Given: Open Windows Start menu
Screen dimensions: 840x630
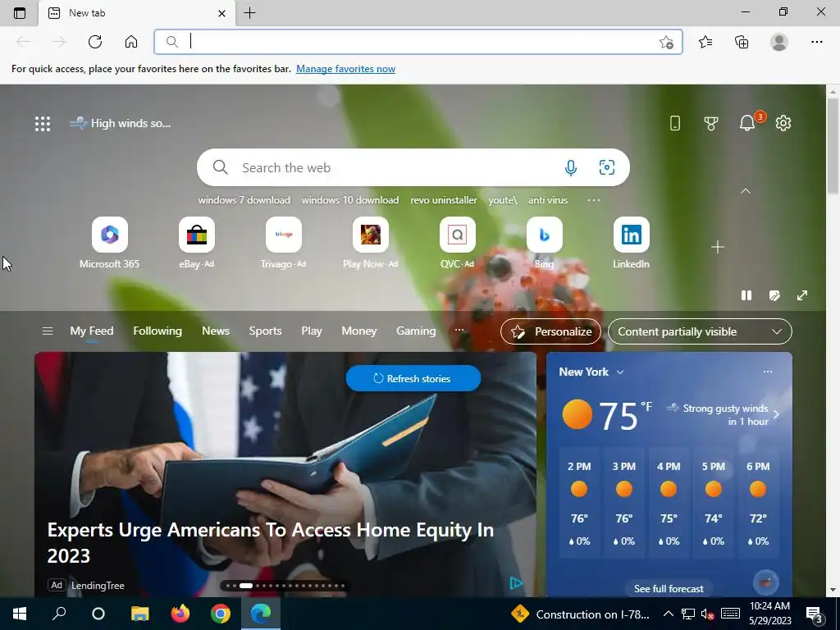Looking at the screenshot, I should click(20, 614).
